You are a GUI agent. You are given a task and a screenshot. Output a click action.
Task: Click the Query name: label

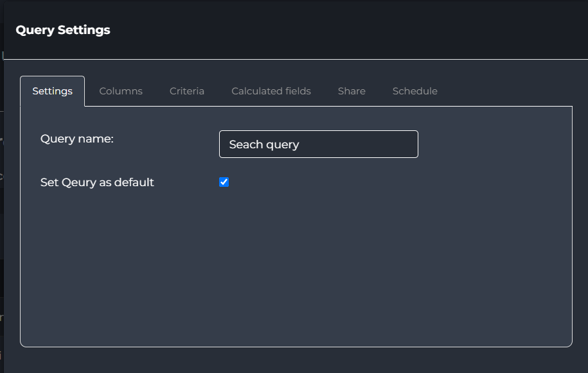pos(77,139)
